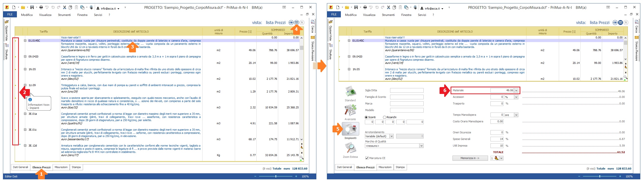The width and height of the screenshot is (644, 183).
Task: Click the Save icon in left window toolbar
Action: pyautogui.click(x=32, y=8)
